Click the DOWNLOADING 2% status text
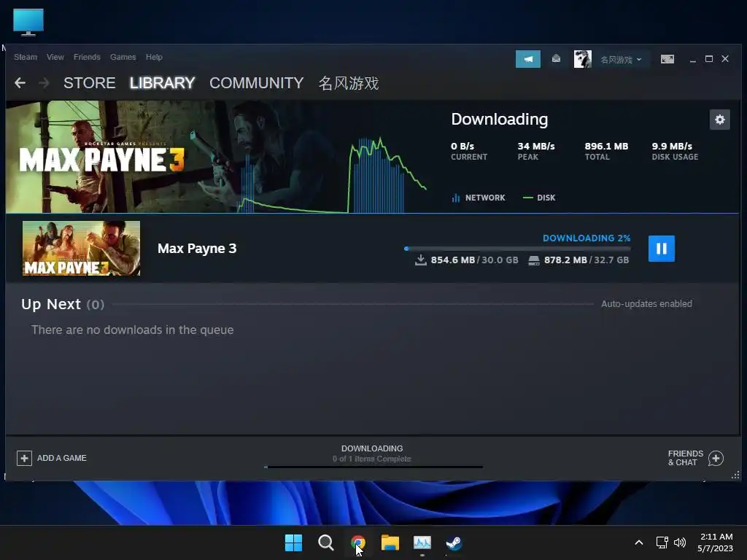The image size is (747, 560). tap(587, 238)
